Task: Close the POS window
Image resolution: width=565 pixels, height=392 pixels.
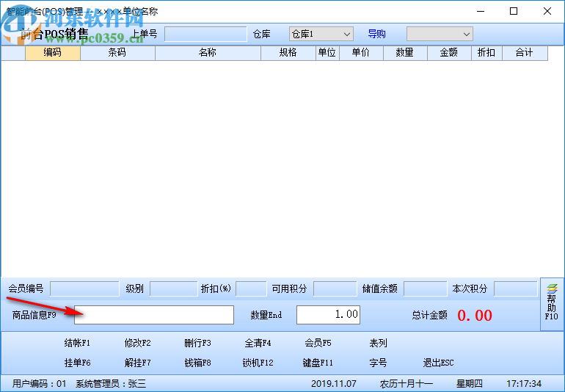Action: (547, 11)
